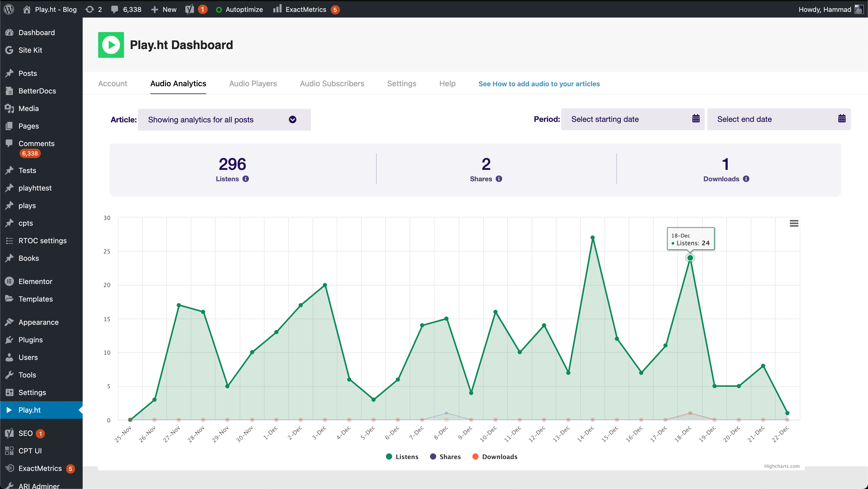The width and height of the screenshot is (868, 489).
Task: Click the Autoptimize green circle icon
Action: pos(219,10)
